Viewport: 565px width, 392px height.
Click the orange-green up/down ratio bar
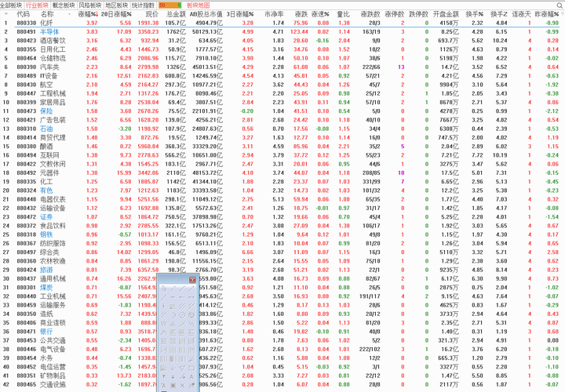coord(169,5)
